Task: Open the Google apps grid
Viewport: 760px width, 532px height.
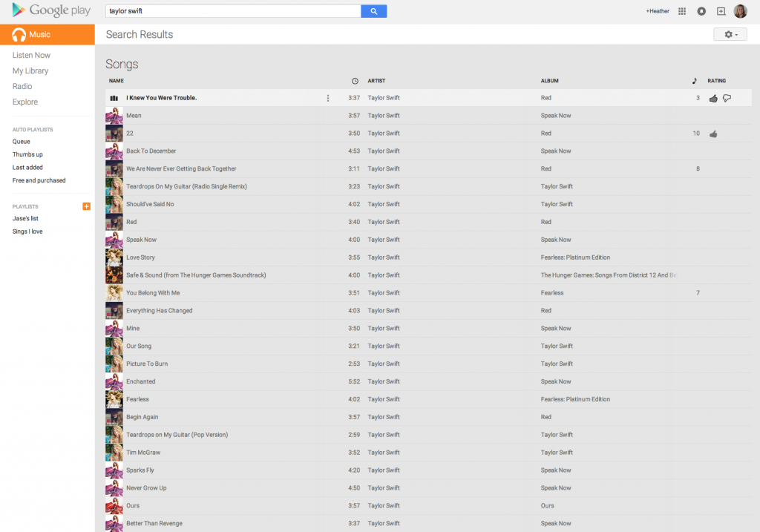Action: click(x=682, y=11)
